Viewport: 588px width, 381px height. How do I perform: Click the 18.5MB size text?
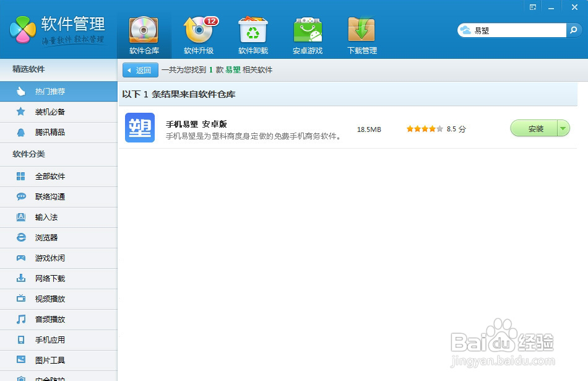click(369, 129)
